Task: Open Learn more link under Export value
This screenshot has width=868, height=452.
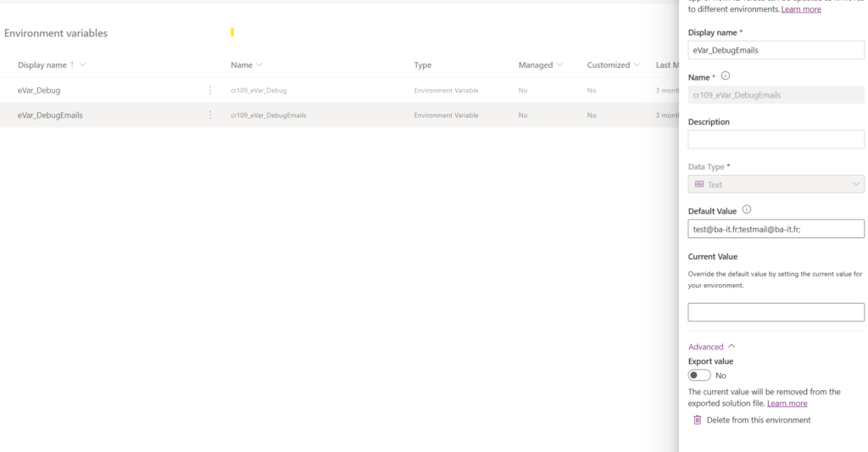Action: [x=787, y=404]
